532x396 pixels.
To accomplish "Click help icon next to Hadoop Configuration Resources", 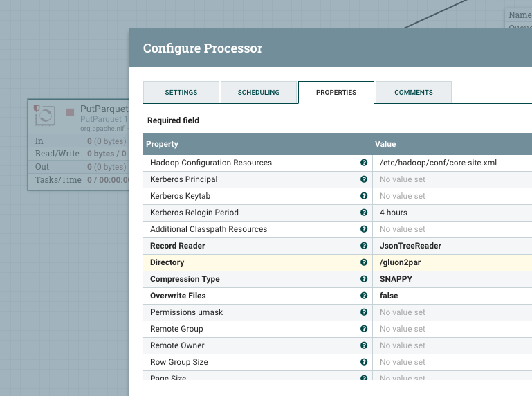I will point(364,163).
